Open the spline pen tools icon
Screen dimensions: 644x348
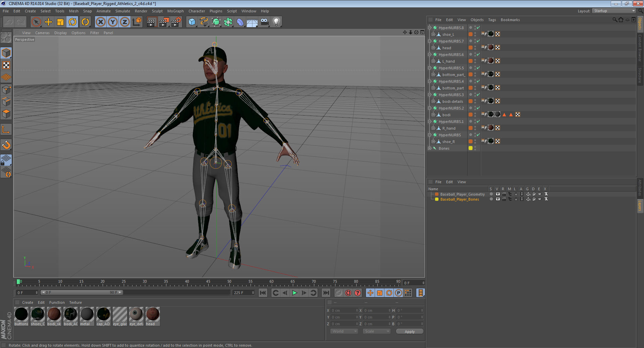pyautogui.click(x=204, y=22)
